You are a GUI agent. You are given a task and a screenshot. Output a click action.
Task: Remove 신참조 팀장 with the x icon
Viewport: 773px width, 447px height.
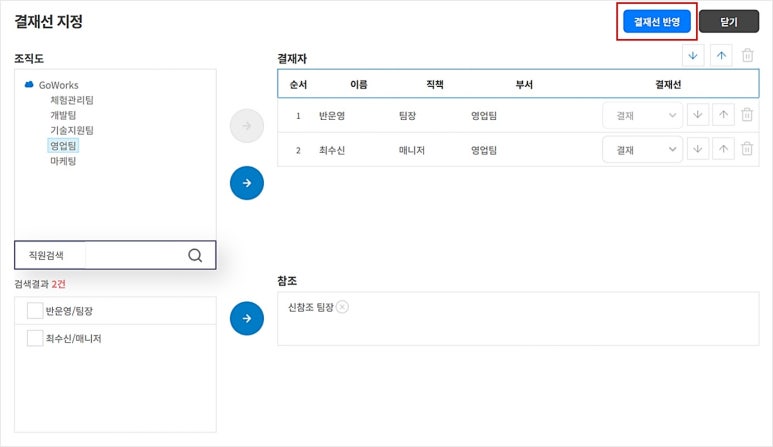click(343, 307)
